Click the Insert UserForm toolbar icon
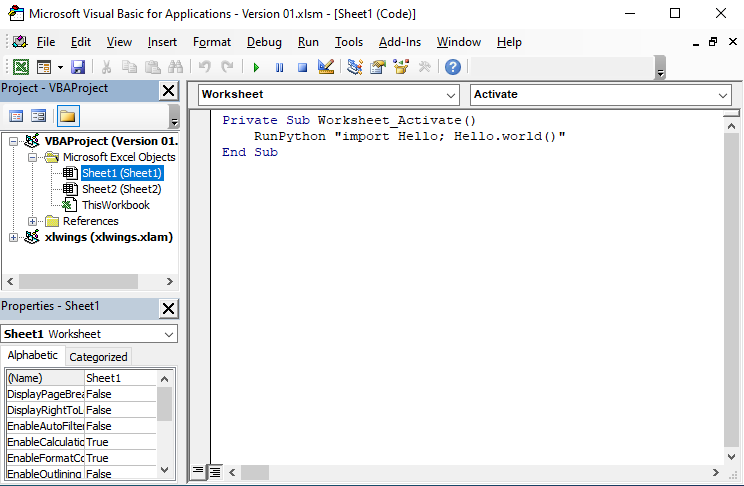744x486 pixels. [x=44, y=67]
